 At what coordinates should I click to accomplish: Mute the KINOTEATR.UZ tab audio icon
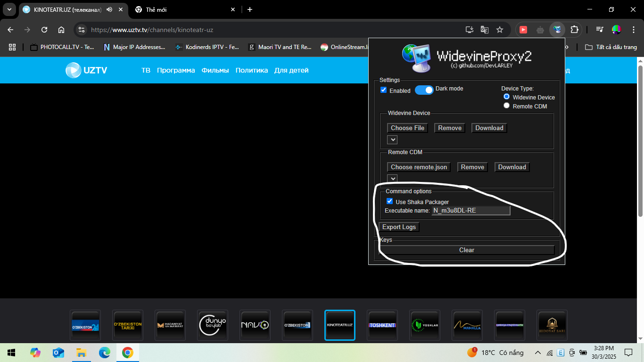click(109, 9)
